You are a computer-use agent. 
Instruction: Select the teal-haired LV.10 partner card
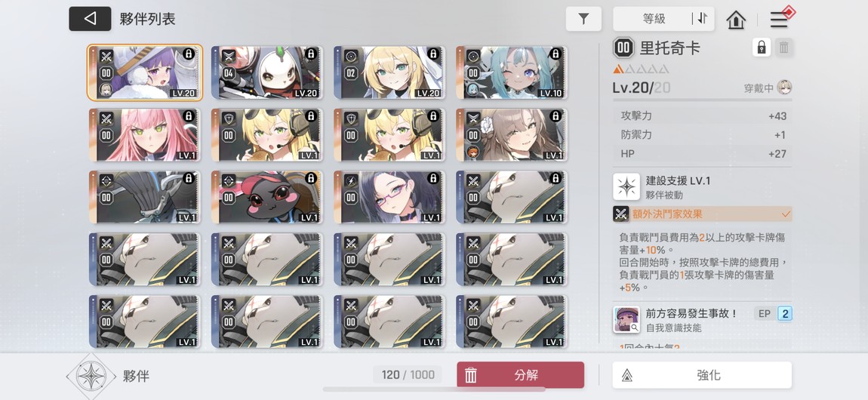(512, 73)
